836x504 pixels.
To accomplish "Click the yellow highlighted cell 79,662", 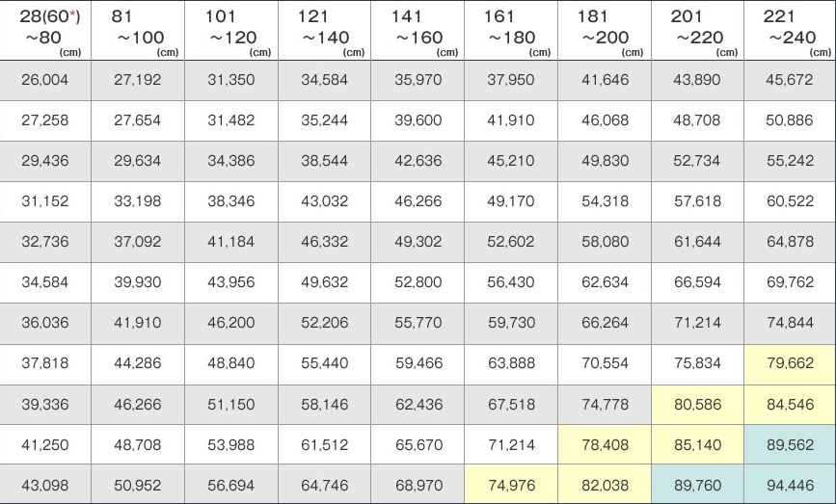I will click(x=789, y=364).
